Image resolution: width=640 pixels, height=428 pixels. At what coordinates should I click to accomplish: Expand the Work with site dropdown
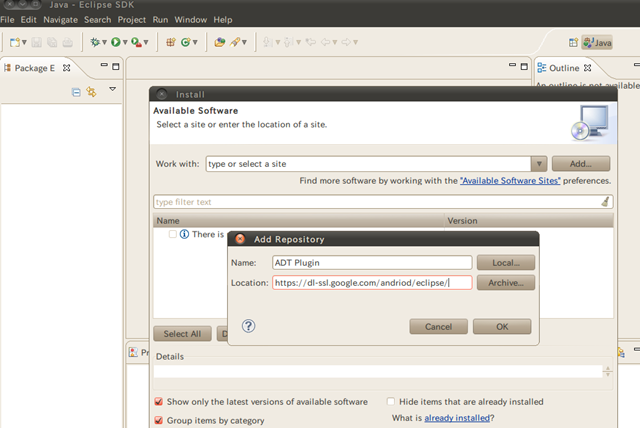coord(538,163)
